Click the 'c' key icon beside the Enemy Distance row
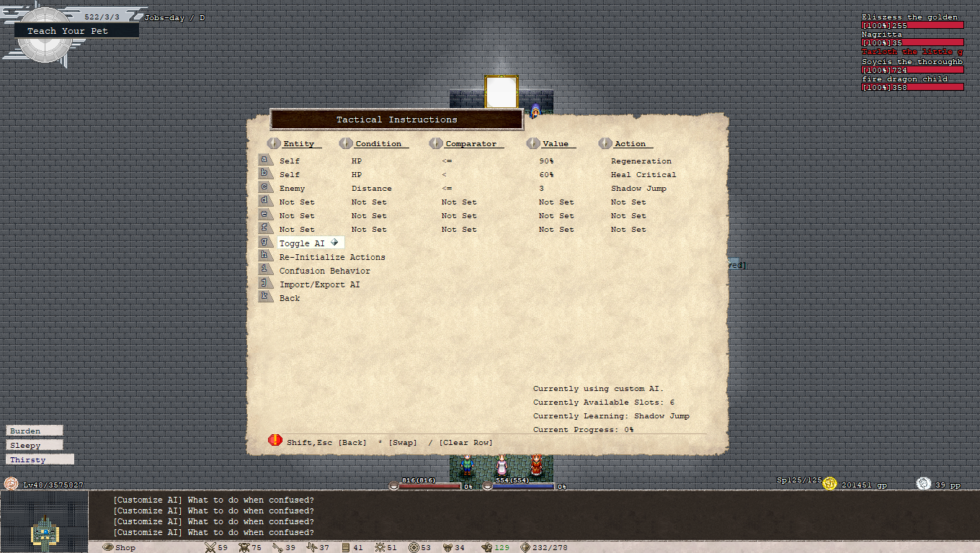The image size is (980, 553). tap(266, 187)
